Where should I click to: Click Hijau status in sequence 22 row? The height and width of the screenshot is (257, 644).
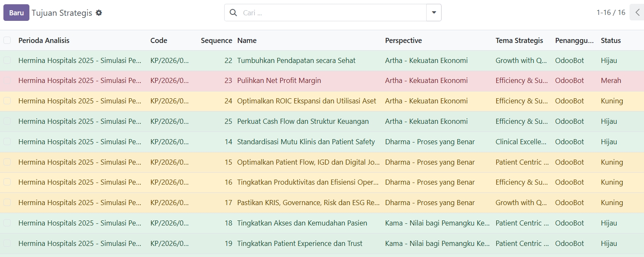click(609, 60)
